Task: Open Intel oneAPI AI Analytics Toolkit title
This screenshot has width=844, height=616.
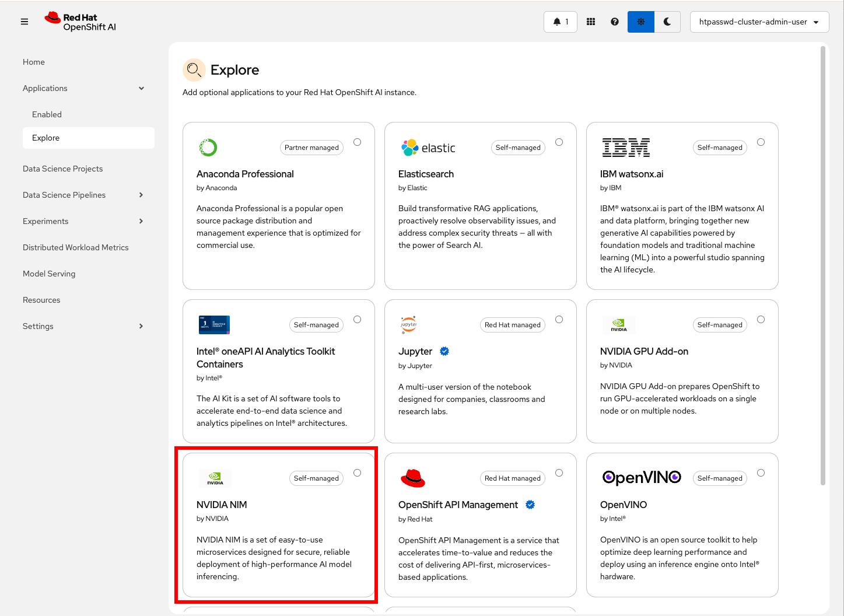Action: 266,358
